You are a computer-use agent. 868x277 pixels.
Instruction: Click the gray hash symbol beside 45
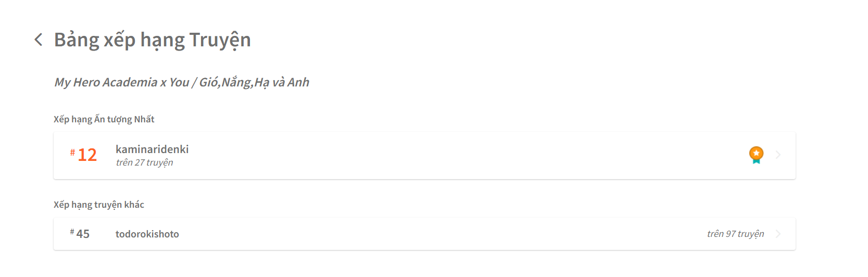pyautogui.click(x=72, y=231)
